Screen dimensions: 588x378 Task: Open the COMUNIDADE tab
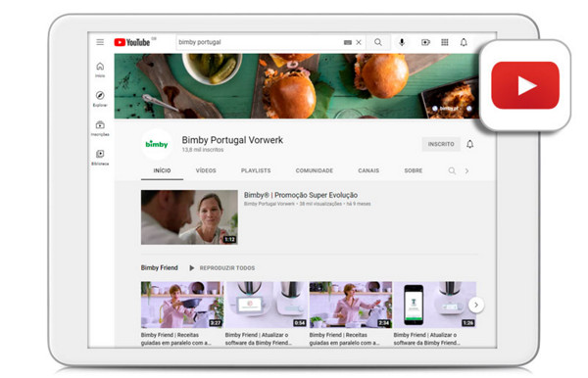(315, 170)
